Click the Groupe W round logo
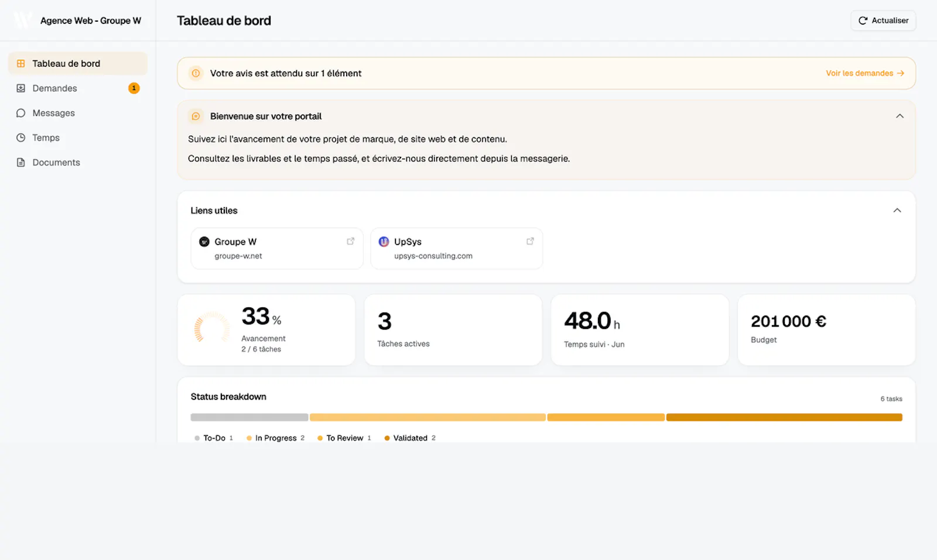The image size is (937, 560). coord(204,242)
